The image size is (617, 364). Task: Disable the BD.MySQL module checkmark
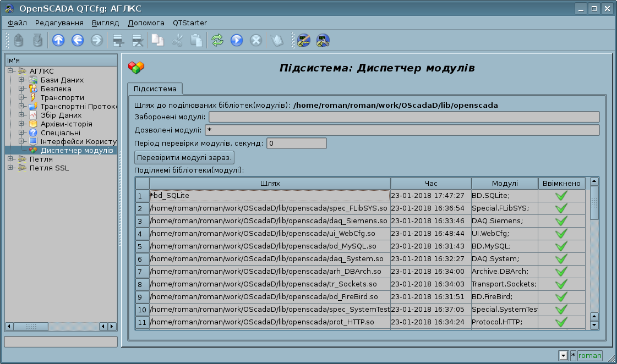[x=561, y=246]
